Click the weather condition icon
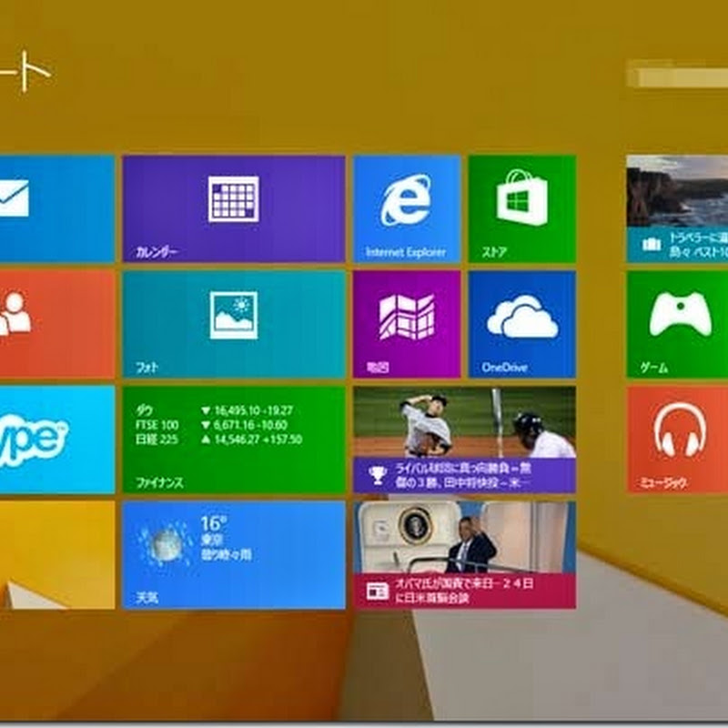This screenshot has width=728, height=728. [x=165, y=543]
